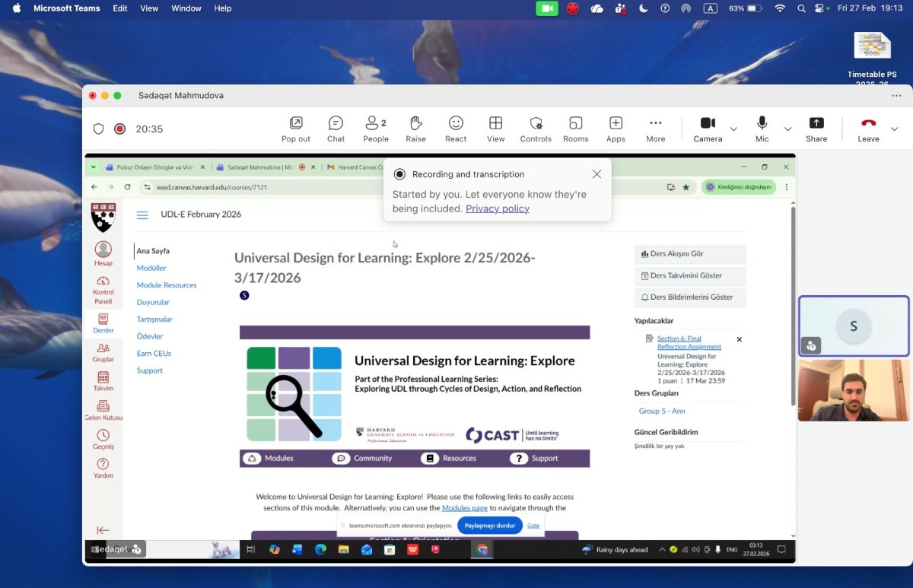The image size is (913, 588).
Task: Open Yardım help in Canvas sidebar
Action: point(103,469)
